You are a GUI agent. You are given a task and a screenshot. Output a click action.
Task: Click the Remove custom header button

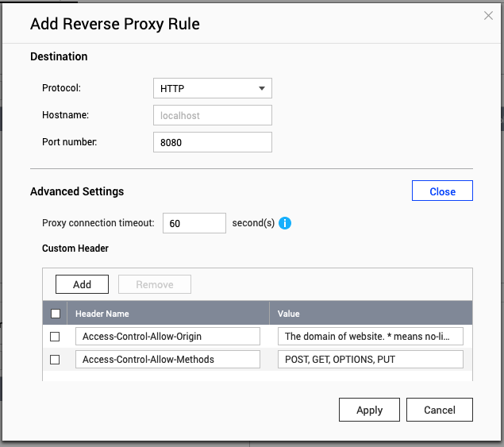tap(155, 284)
